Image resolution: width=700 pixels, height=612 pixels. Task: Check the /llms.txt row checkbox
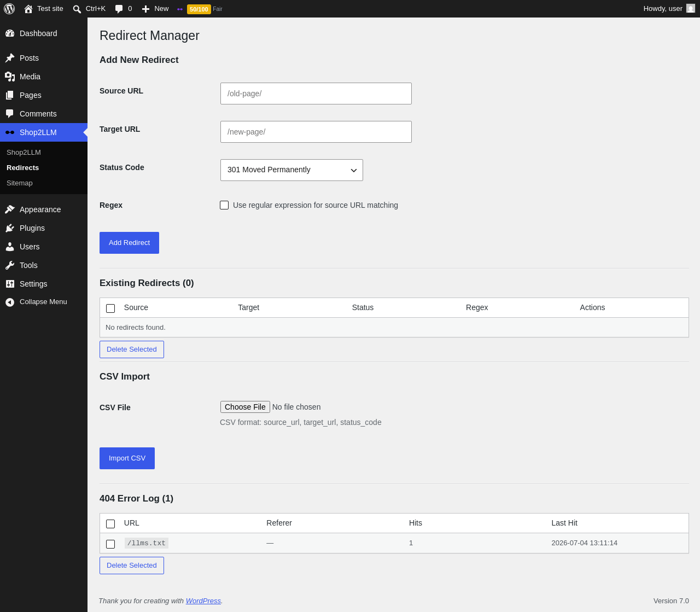point(110,544)
